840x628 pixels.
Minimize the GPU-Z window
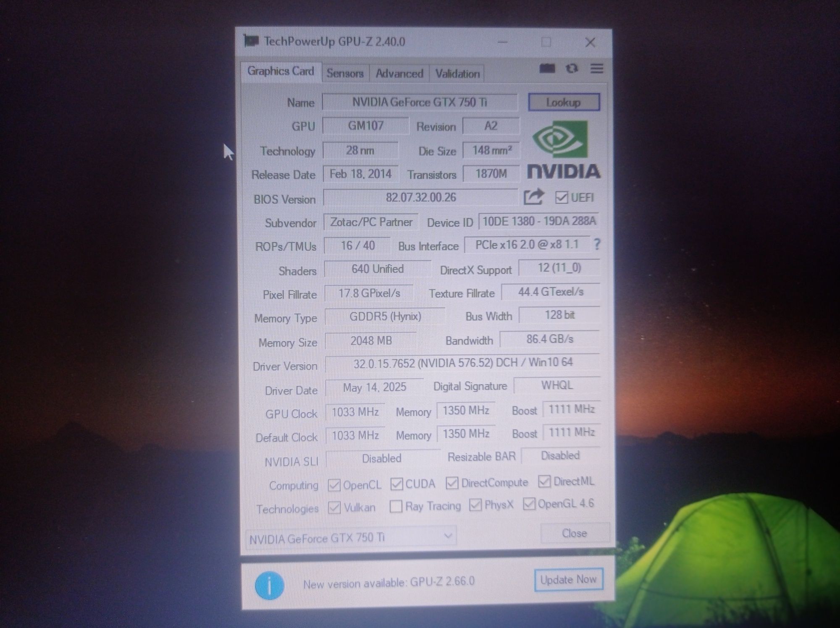point(502,42)
